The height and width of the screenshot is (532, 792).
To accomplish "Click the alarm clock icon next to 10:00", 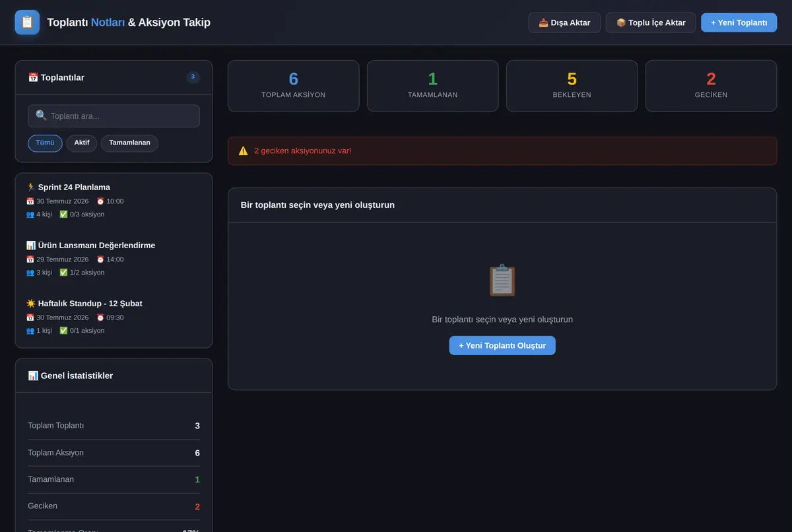I will (100, 201).
